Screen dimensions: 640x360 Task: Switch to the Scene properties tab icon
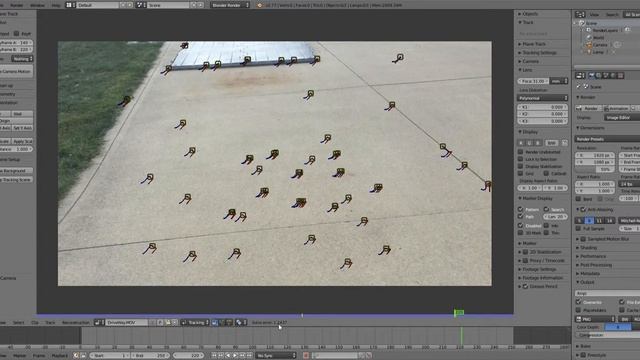click(606, 76)
